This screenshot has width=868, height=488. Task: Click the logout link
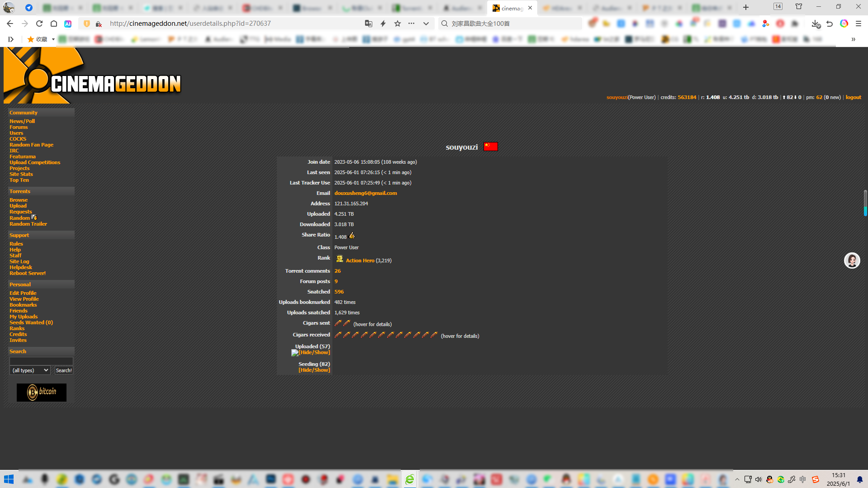pyautogui.click(x=854, y=97)
